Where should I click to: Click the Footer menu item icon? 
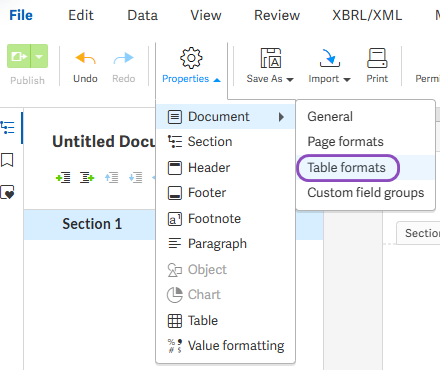(175, 193)
